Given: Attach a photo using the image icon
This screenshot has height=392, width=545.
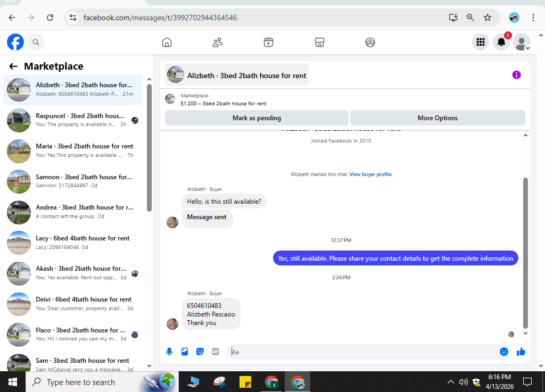Looking at the screenshot, I should (185, 352).
